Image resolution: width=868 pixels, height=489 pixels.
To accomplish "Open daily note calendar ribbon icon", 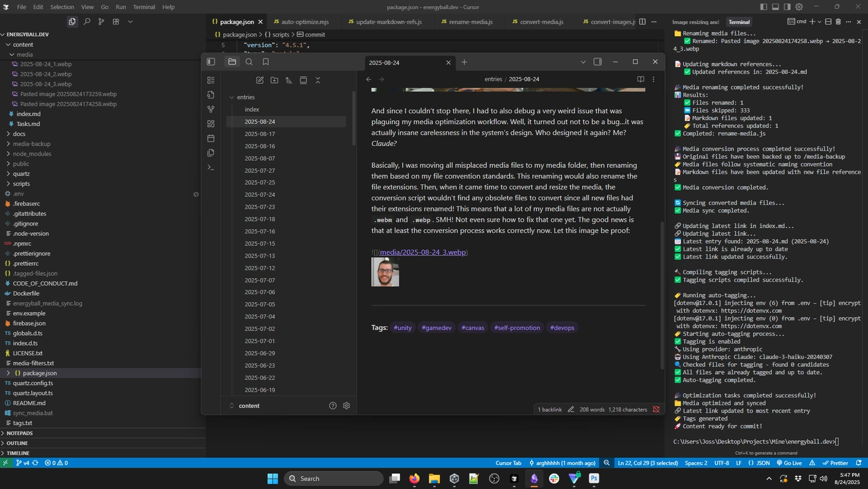I will click(x=211, y=138).
